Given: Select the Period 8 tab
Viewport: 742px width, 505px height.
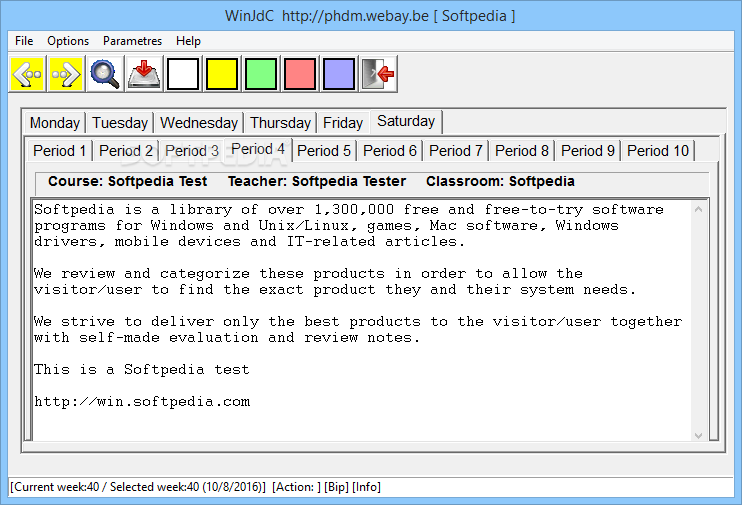Looking at the screenshot, I should (x=522, y=151).
